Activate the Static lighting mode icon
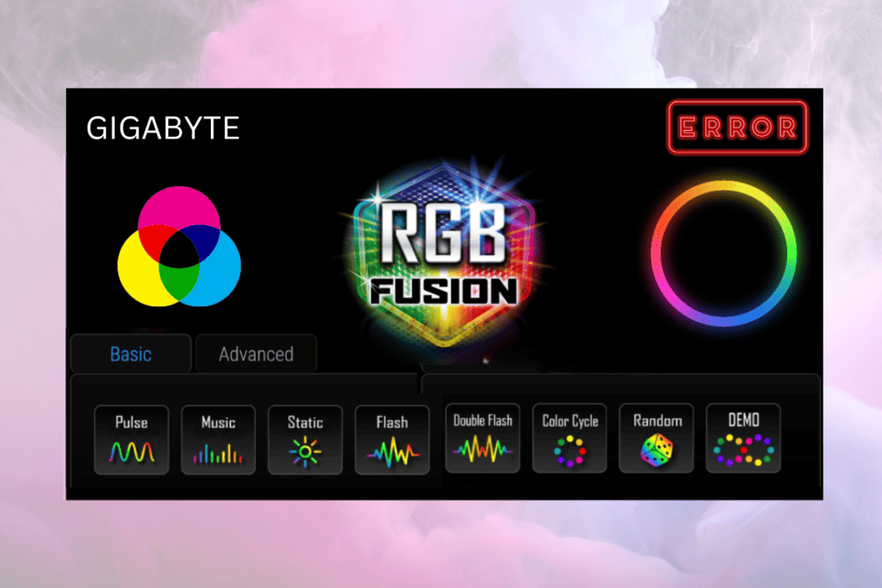882x588 pixels. click(x=305, y=439)
